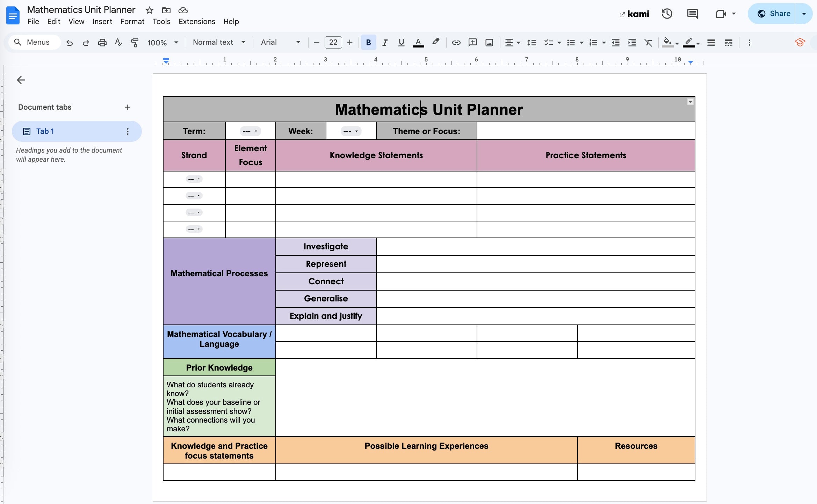Screen dimensions: 817x504
Task: View cloud save status icon
Action: pos(183,10)
